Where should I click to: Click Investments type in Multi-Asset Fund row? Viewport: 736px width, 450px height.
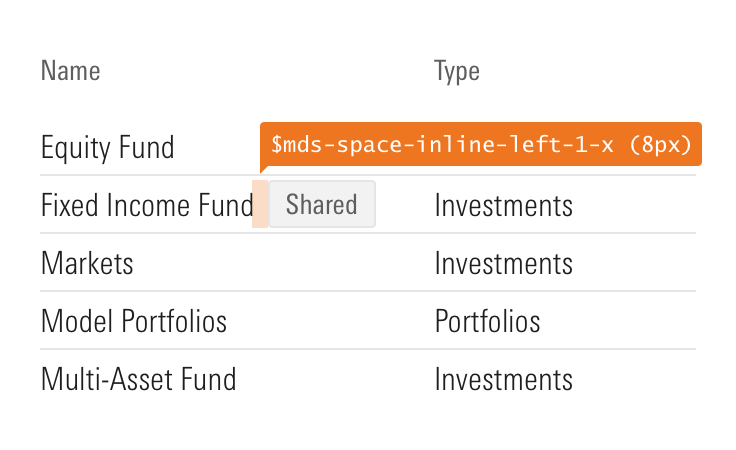(x=504, y=380)
